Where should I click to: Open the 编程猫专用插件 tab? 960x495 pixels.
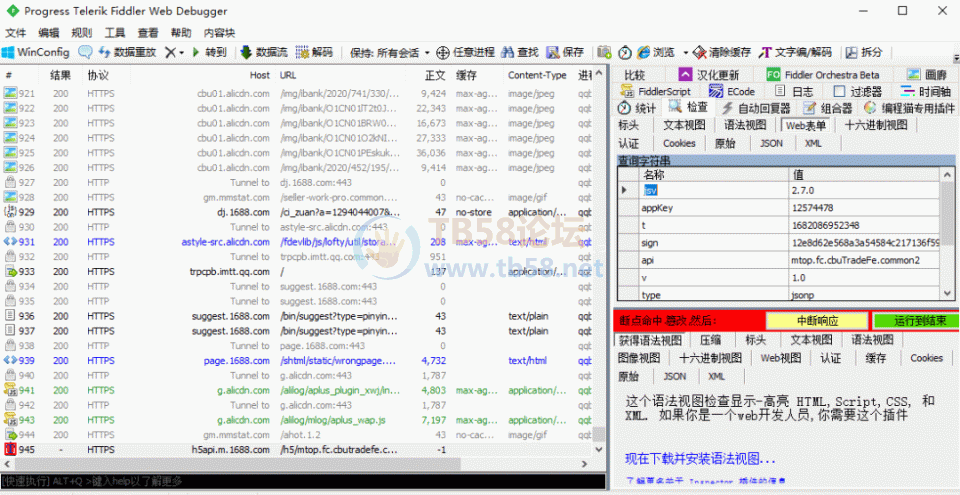tap(909, 108)
